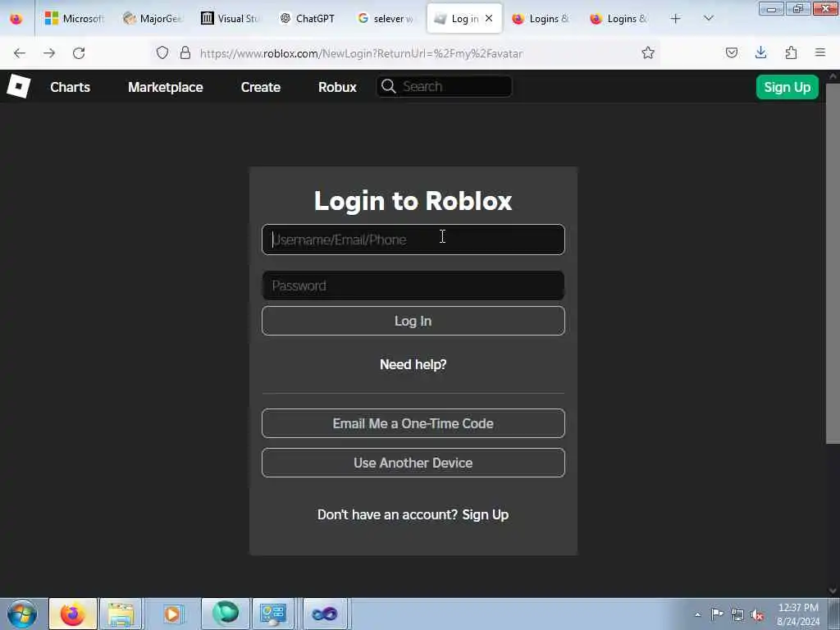Click the page vertical scrollbar thumb
Image resolution: width=840 pixels, height=630 pixels.
(x=833, y=263)
